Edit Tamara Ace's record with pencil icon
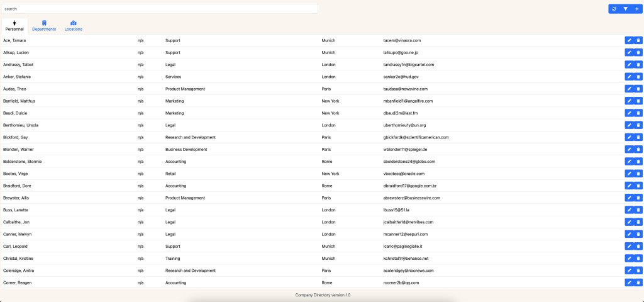Viewport: 644px width, 302px height. (629, 40)
